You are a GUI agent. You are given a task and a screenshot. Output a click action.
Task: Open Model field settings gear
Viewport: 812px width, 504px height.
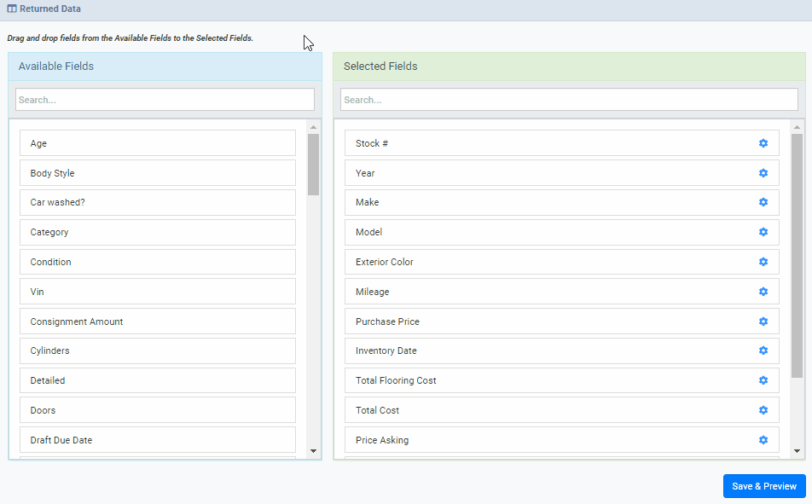pos(763,232)
